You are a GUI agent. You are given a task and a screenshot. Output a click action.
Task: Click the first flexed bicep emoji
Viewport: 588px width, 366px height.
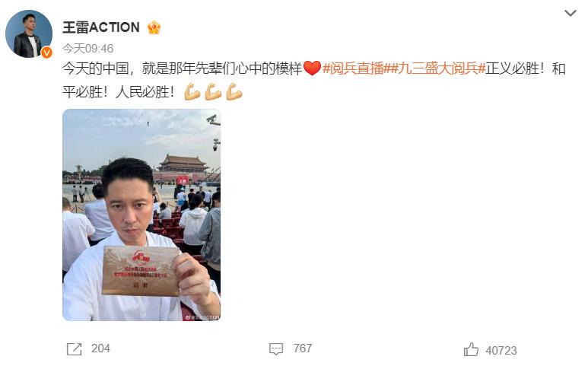point(192,92)
